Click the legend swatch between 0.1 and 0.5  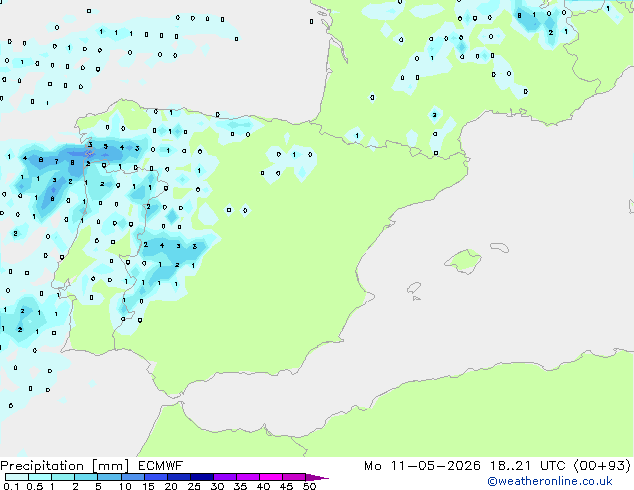[17, 477]
